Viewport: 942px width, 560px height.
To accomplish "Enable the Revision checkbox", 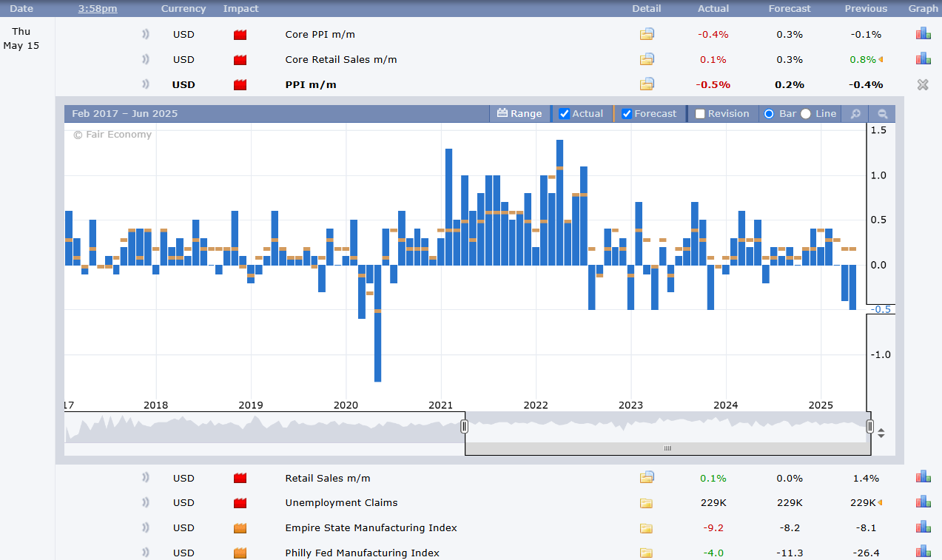I will [700, 114].
